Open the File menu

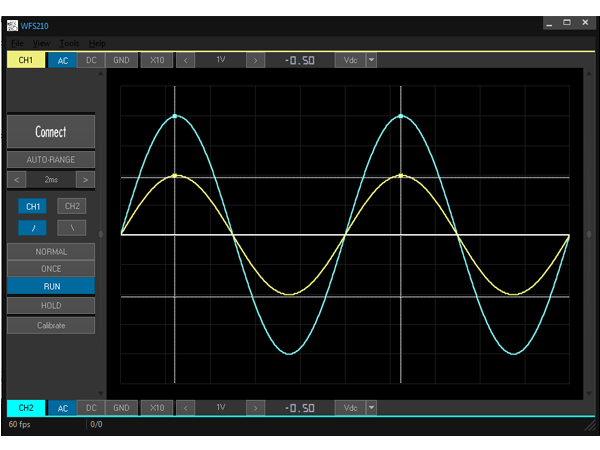pos(17,43)
